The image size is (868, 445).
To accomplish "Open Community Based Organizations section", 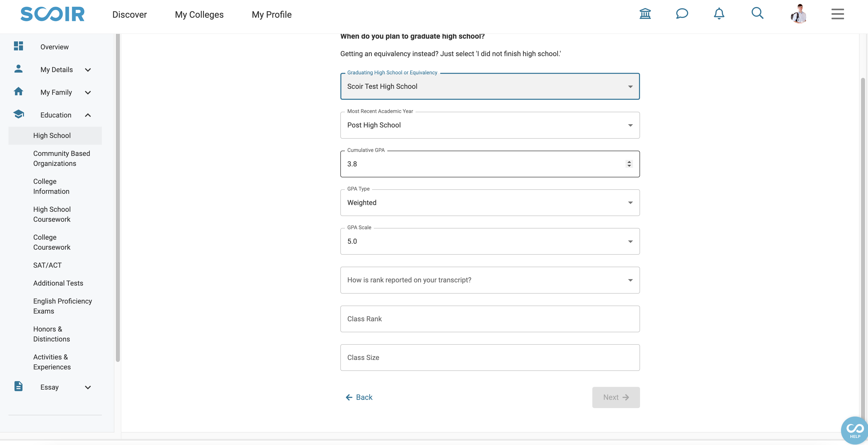I will pyautogui.click(x=62, y=158).
